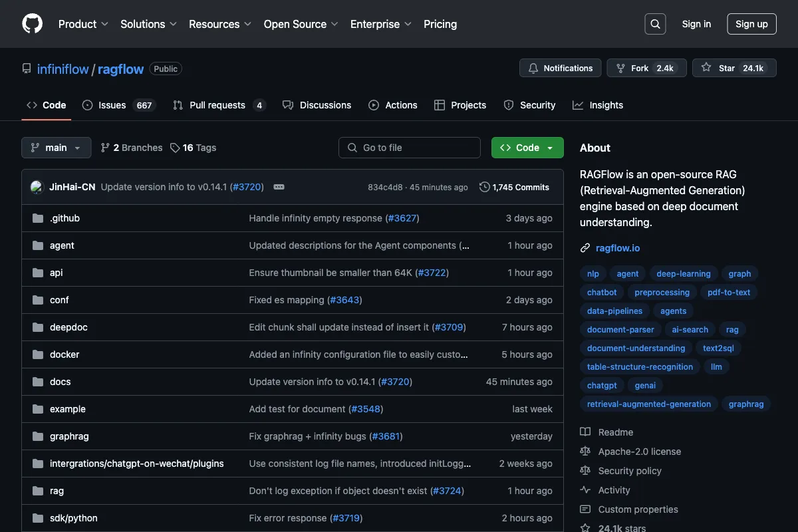Fork the ragflow repository
This screenshot has width=798, height=532.
tap(646, 68)
